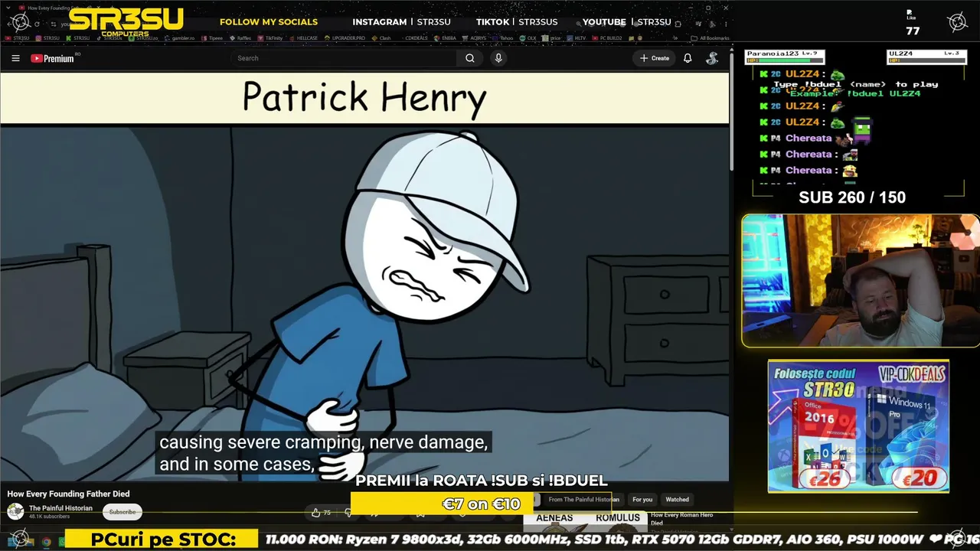Open YouTube notifications bell
980x551 pixels.
coord(688,58)
